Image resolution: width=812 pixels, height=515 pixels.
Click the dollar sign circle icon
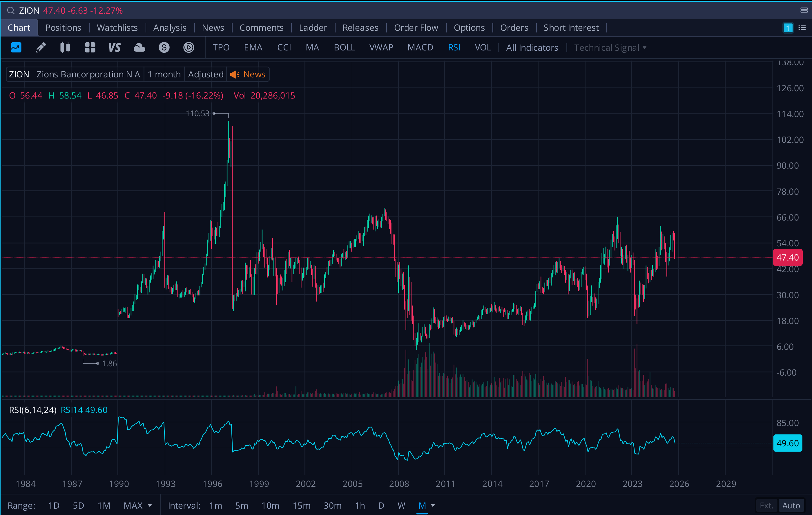pyautogui.click(x=164, y=48)
